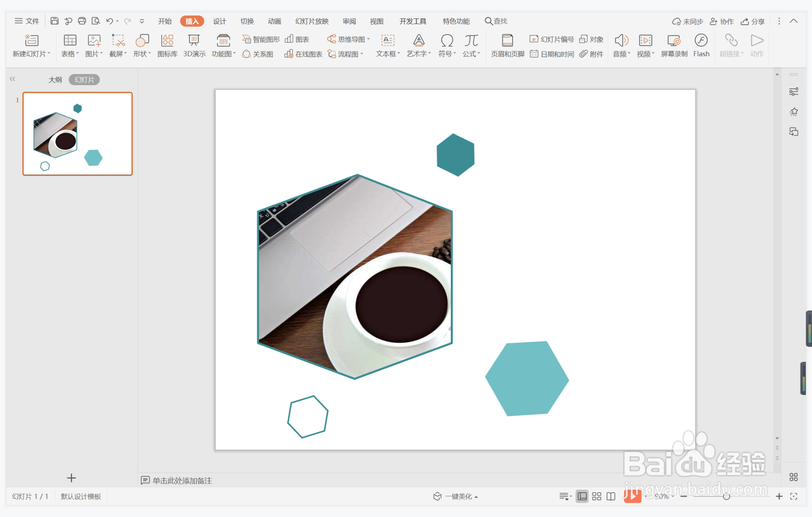This screenshot has height=517, width=812.
Task: Insert an 在线图表 online chart
Action: pyautogui.click(x=303, y=54)
